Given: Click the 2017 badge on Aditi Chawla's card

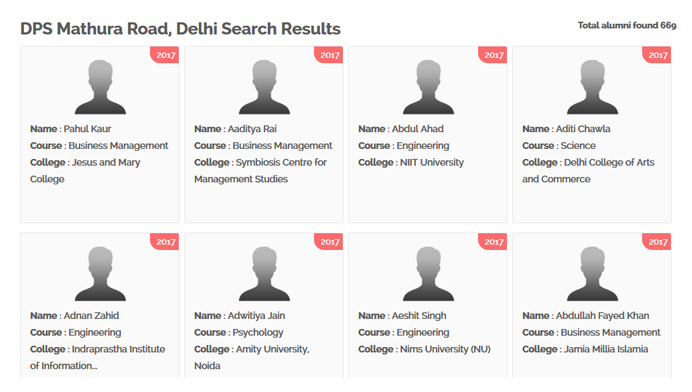Looking at the screenshot, I should pos(657,55).
